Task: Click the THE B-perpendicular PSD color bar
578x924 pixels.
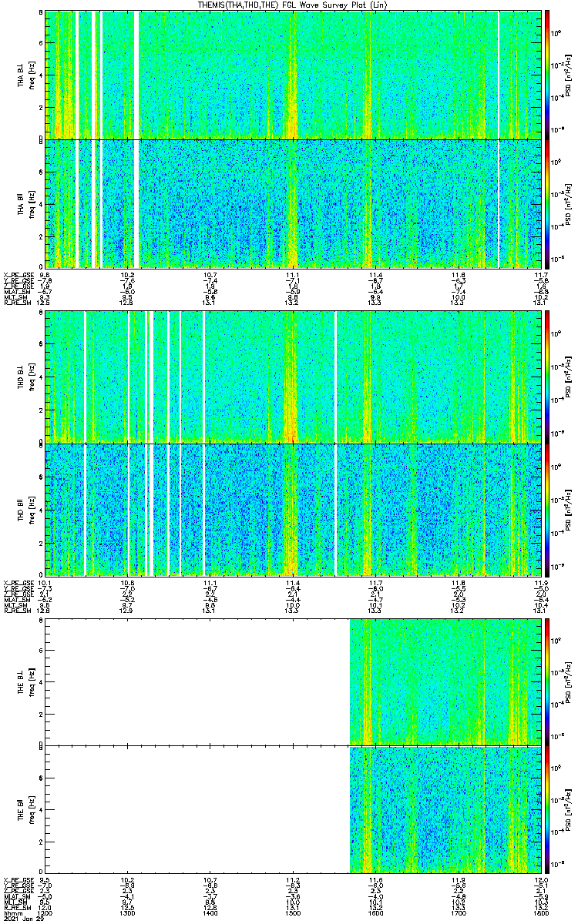Action: coord(547,681)
